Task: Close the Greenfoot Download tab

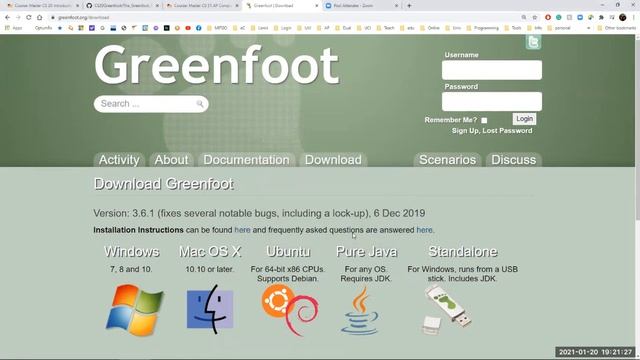Action: click(x=316, y=6)
